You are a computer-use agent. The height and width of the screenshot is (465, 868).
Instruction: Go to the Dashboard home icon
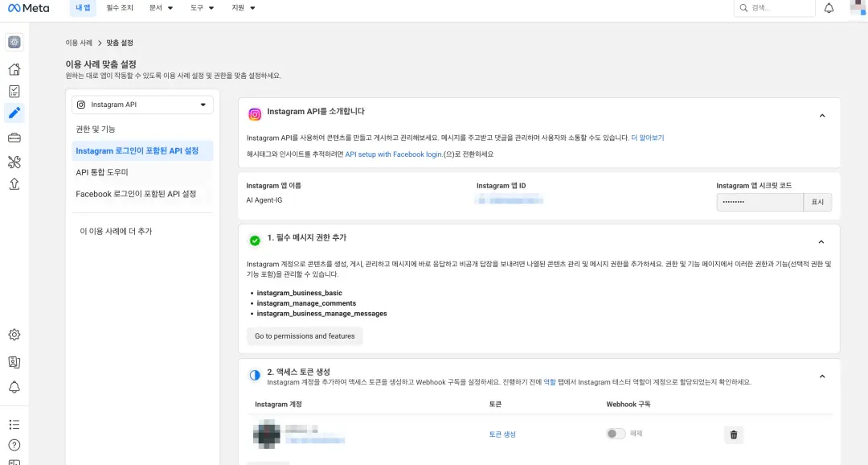(x=14, y=69)
